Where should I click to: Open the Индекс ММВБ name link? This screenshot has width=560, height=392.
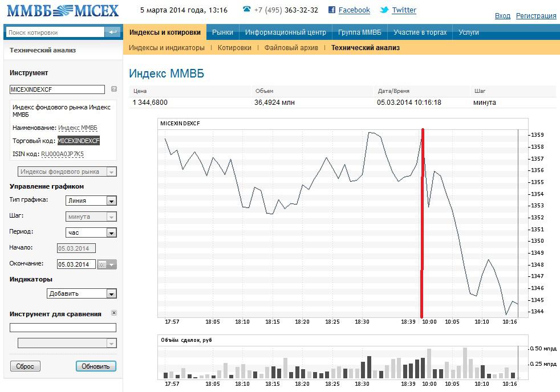(x=78, y=128)
